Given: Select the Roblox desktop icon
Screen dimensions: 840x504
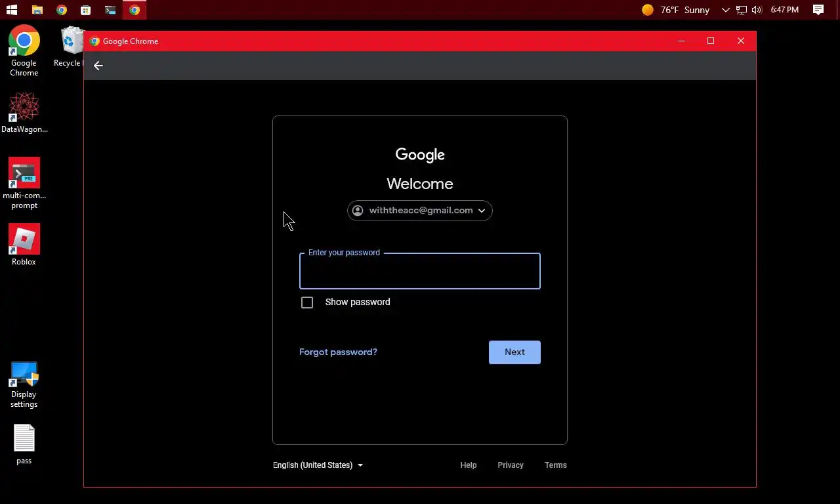Looking at the screenshot, I should [24, 245].
